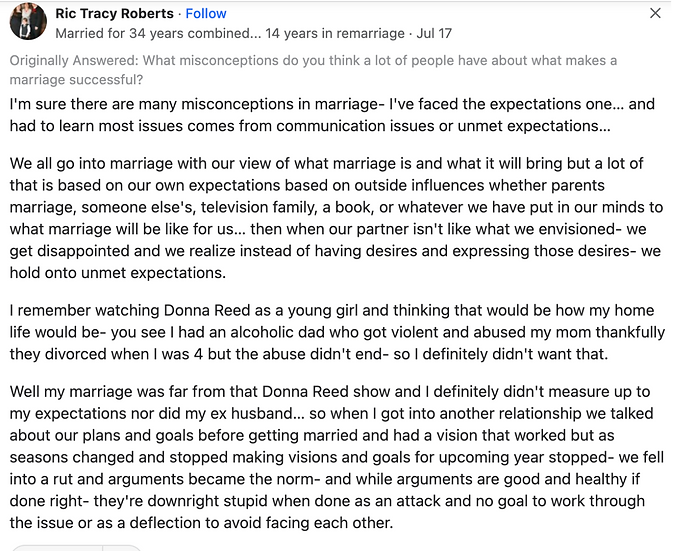Open the author name Ric Tracy Roberts
Image resolution: width=693 pixels, height=551 pixels.
click(x=114, y=14)
